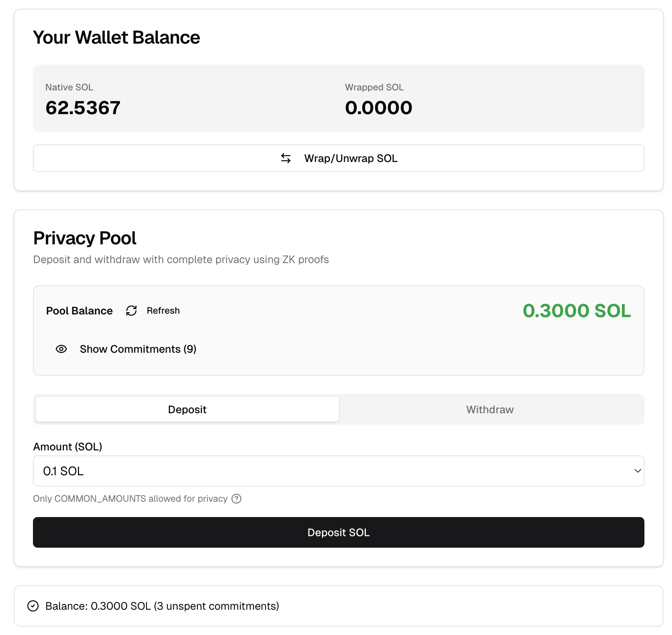Click the Your Wallet Balance heading
Image resolution: width=672 pixels, height=635 pixels.
[116, 38]
